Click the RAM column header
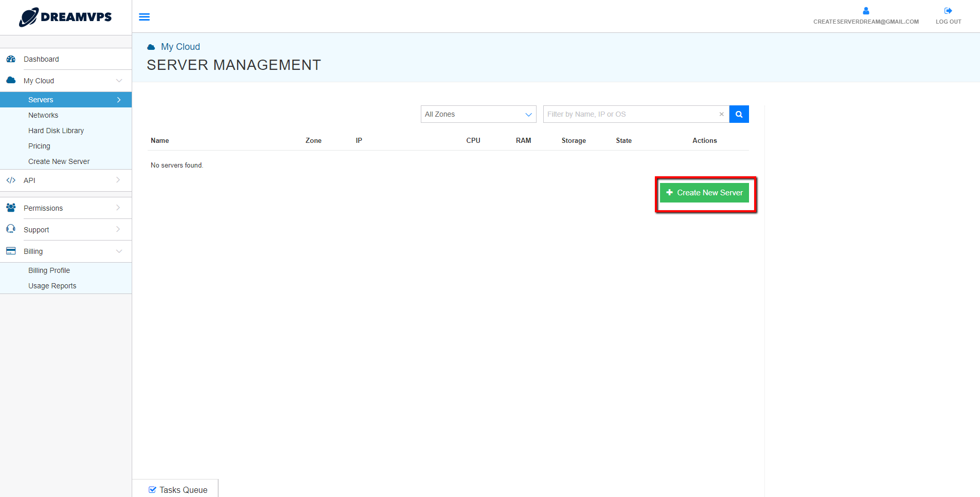Screen dimensions: 980x497 point(523,140)
